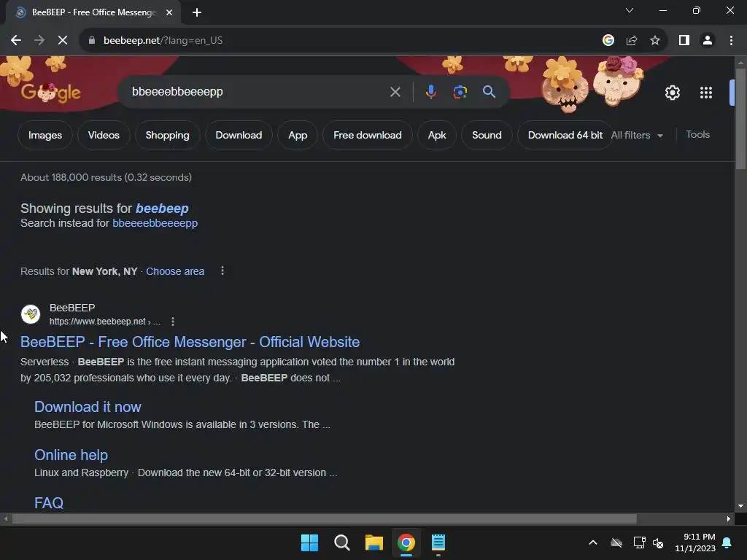Click the Choose area link
The height and width of the screenshot is (560, 747).
[x=175, y=271]
